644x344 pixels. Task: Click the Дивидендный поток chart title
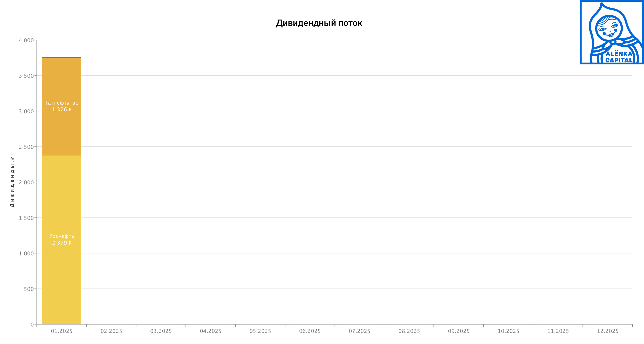(319, 23)
